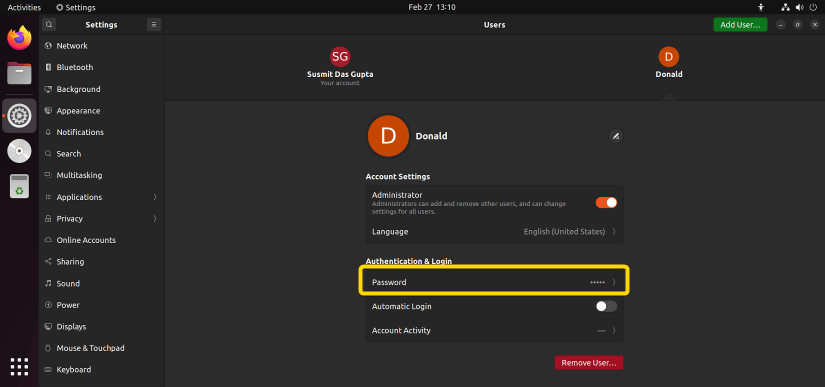This screenshot has height=387, width=825.
Task: Open the Settings search icon
Action: [x=49, y=24]
